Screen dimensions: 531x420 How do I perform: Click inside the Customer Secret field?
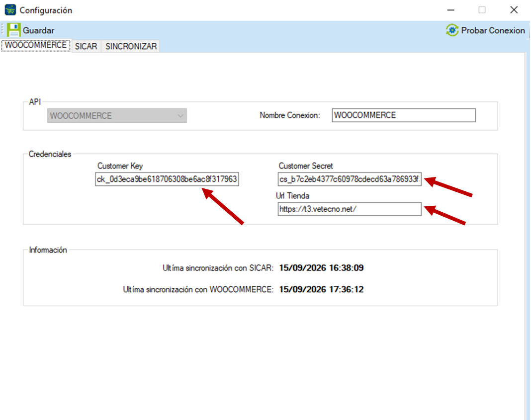point(350,179)
